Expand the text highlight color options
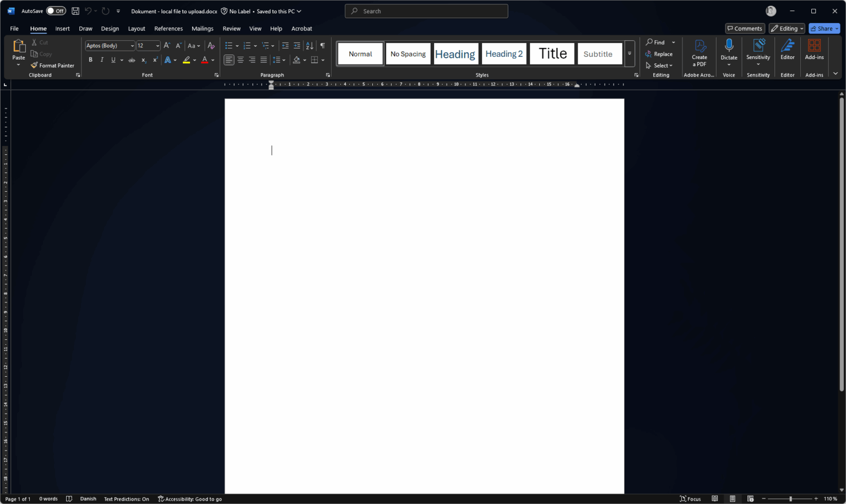Screen dimensions: 846x504 pyautogui.click(x=194, y=59)
